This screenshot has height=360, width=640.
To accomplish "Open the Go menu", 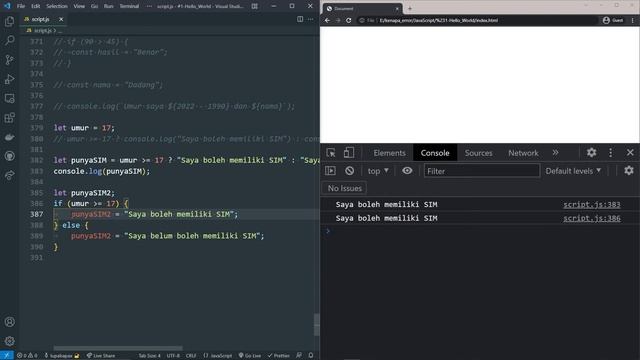I will (x=94, y=6).
